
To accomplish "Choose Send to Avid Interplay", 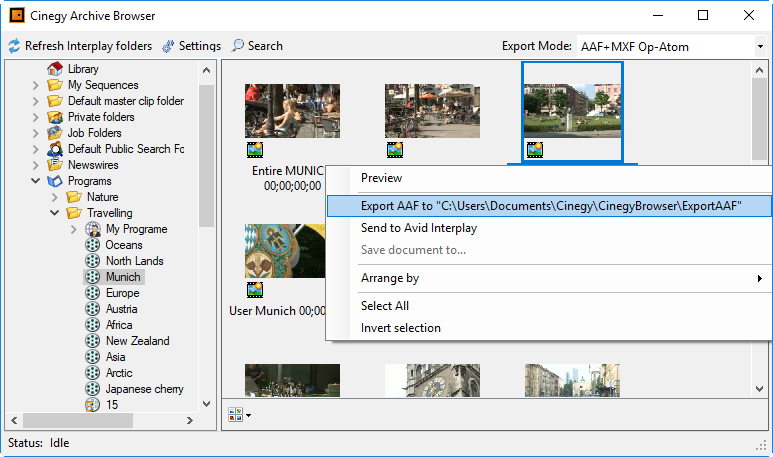I will coord(549,228).
